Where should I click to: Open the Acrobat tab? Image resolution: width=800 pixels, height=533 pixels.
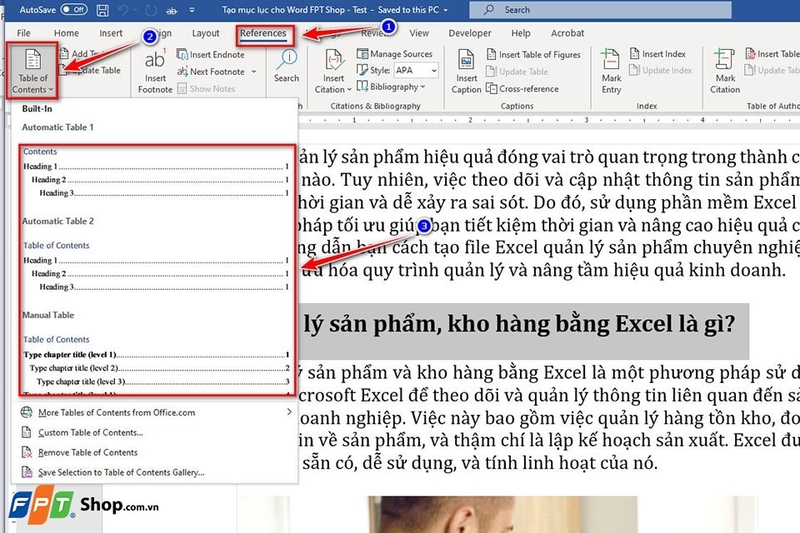[x=567, y=33]
